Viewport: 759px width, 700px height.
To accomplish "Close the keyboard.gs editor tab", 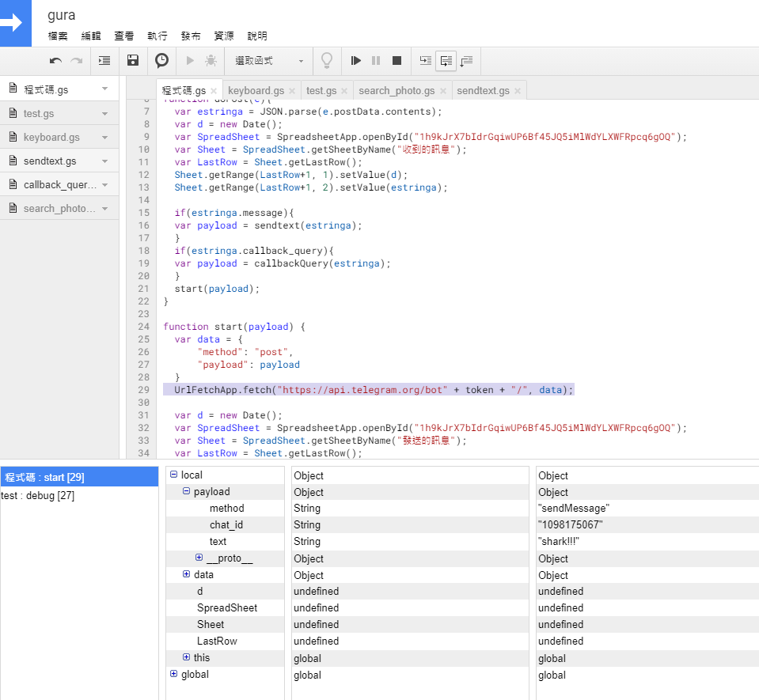I will point(292,91).
